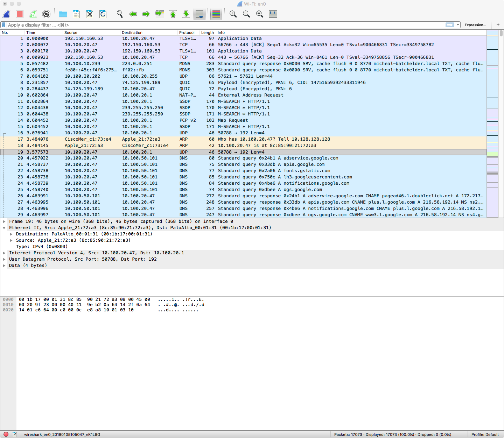This screenshot has height=438, width=504.
Task: Select packet 14 PCP v2 Map Request
Action: click(x=243, y=120)
